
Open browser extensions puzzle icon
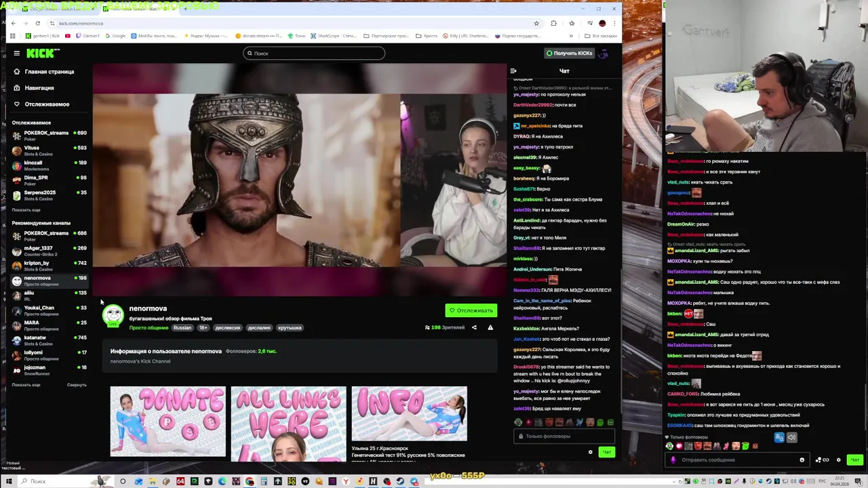point(553,23)
